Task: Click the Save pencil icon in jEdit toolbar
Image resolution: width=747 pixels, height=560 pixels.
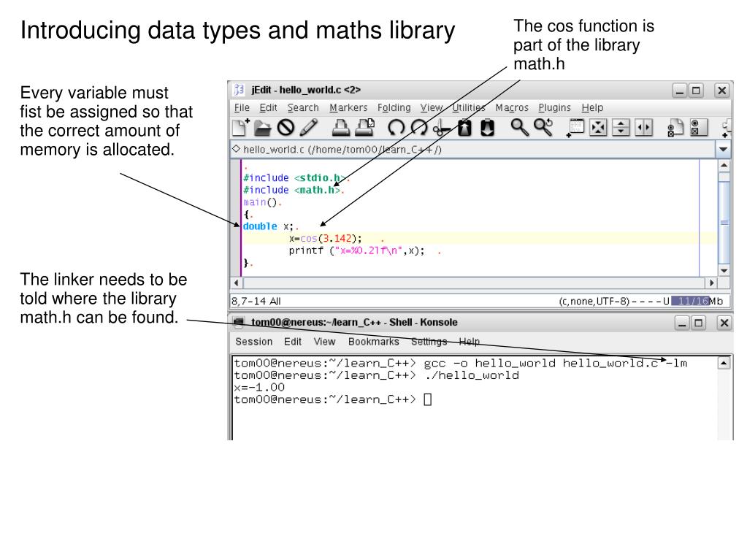Action: [309, 128]
